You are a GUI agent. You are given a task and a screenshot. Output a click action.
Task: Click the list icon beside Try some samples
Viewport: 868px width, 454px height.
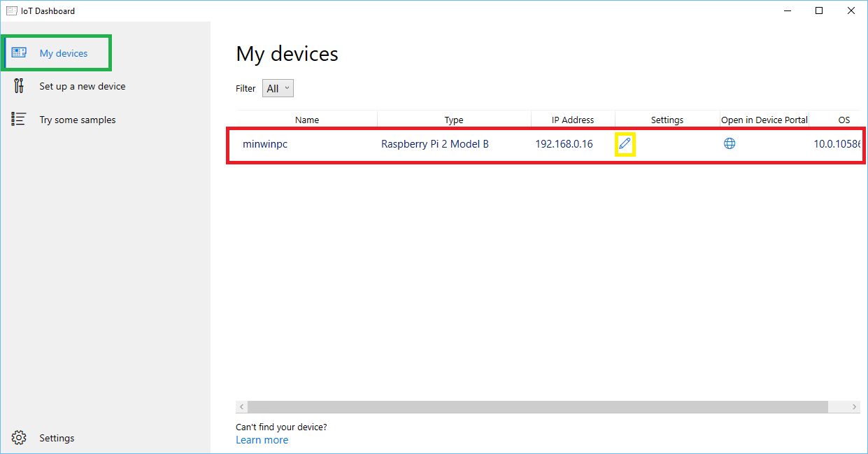coord(19,120)
